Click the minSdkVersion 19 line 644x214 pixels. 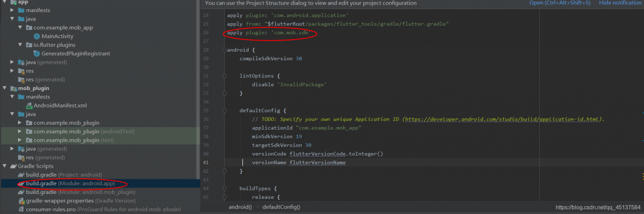point(277,137)
